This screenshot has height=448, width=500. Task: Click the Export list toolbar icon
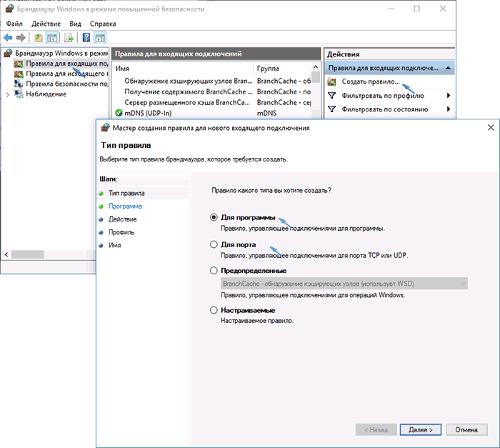pos(69,38)
